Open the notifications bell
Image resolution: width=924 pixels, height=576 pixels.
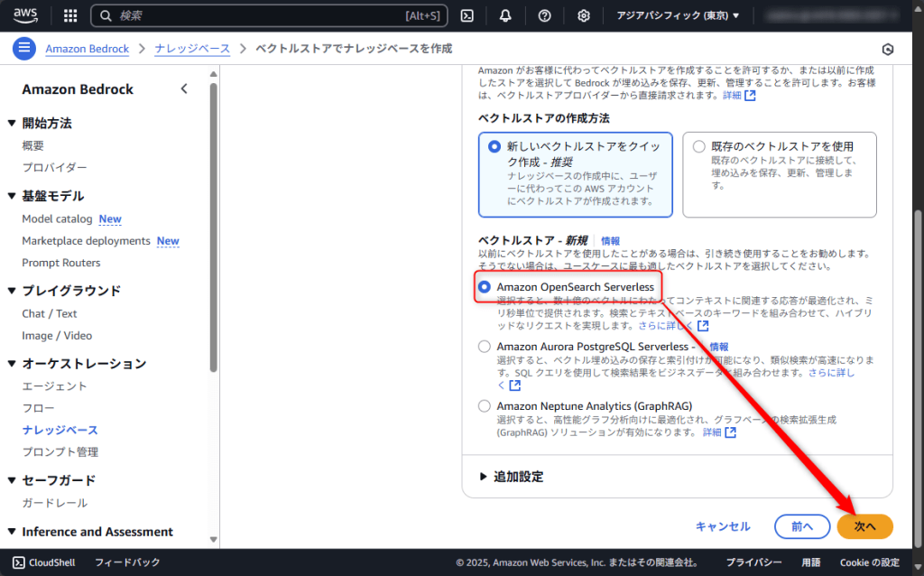tap(505, 16)
